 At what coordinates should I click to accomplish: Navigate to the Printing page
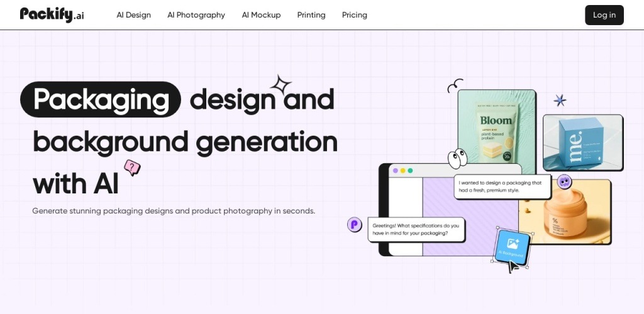coord(311,15)
